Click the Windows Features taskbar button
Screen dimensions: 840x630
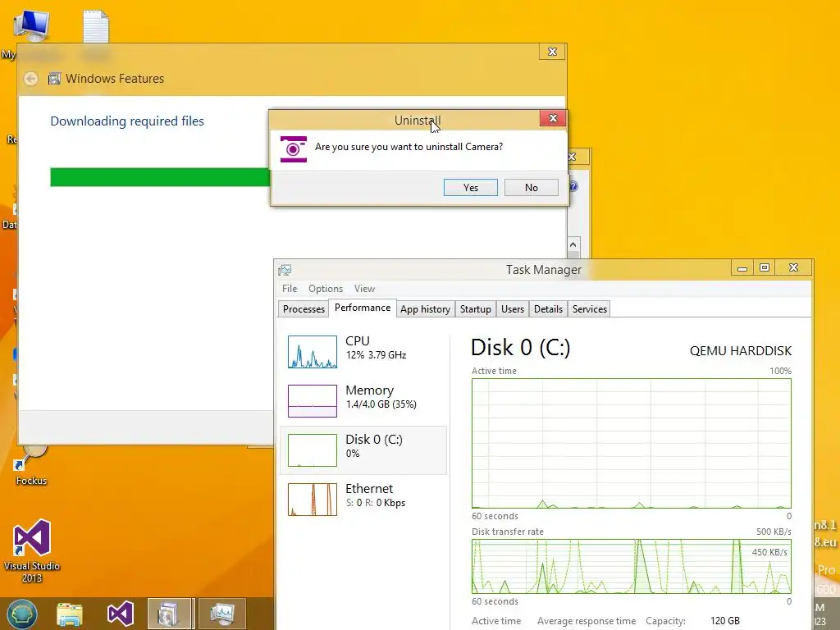169,614
